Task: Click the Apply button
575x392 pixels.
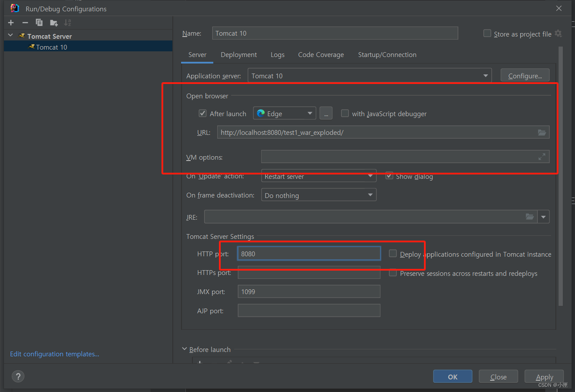Action: pos(544,377)
